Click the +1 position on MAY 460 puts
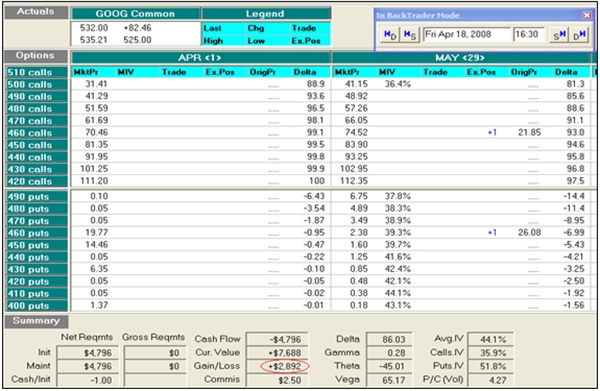Screen dimensions: 600x391 [492, 233]
